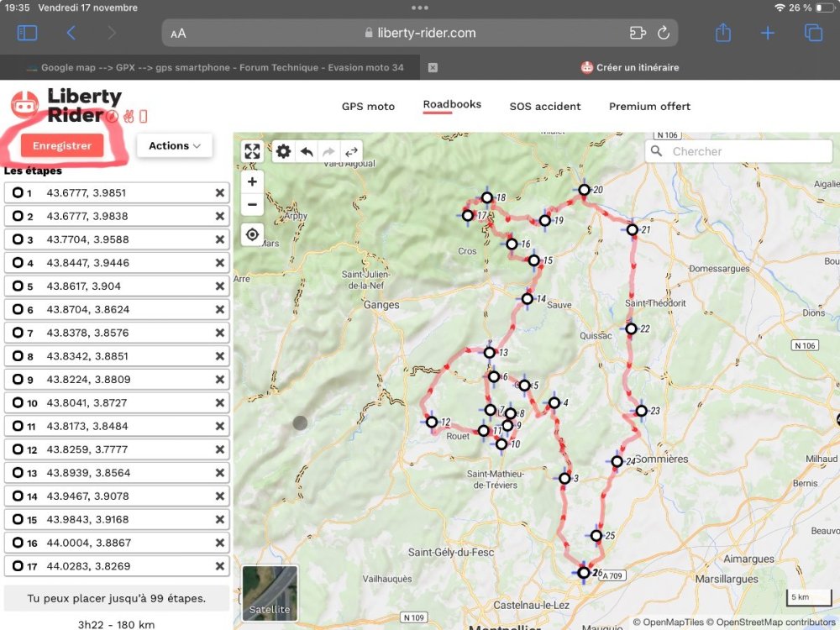Zoom out on the map

[252, 204]
